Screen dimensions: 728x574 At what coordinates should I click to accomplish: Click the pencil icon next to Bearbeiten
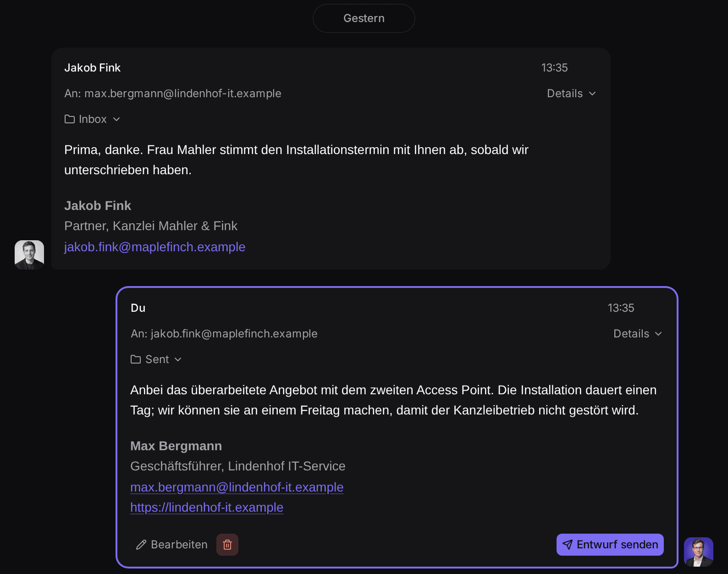coord(141,545)
